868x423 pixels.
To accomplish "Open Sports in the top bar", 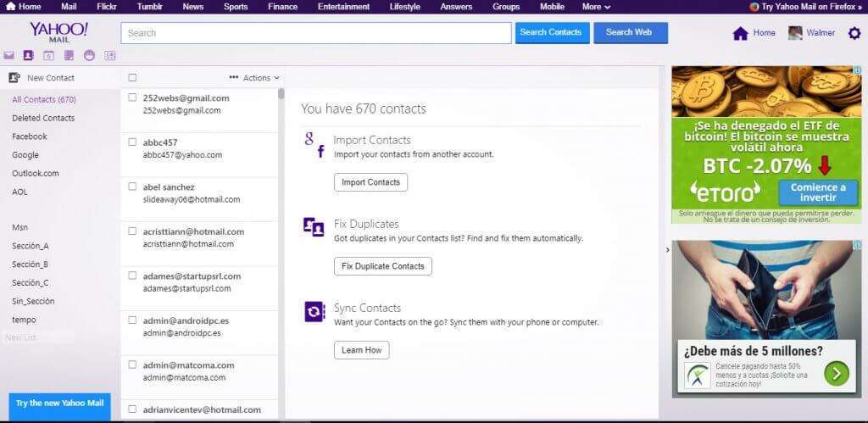I will tap(236, 7).
